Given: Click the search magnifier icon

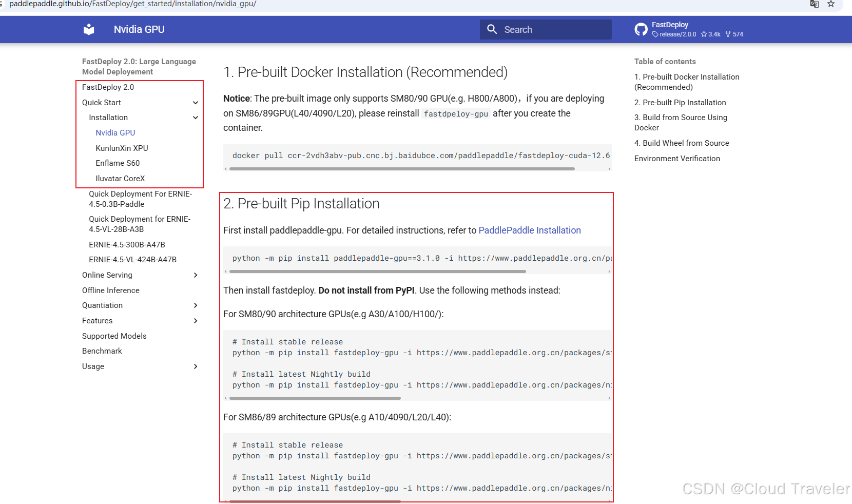Looking at the screenshot, I should pyautogui.click(x=492, y=29).
